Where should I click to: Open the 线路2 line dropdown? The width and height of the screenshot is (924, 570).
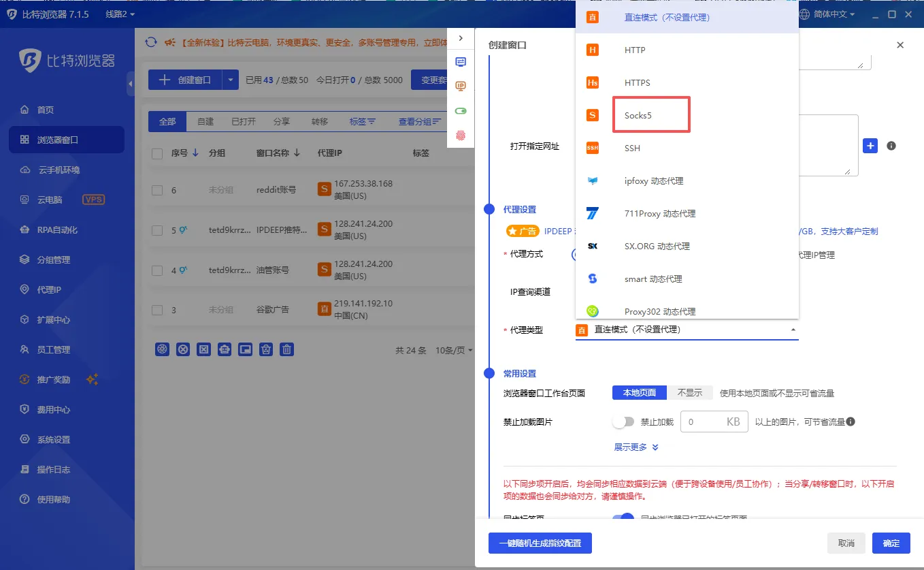[120, 14]
